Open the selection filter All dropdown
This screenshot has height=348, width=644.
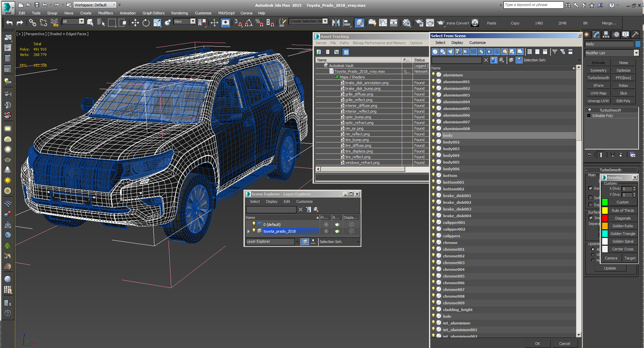(x=73, y=21)
